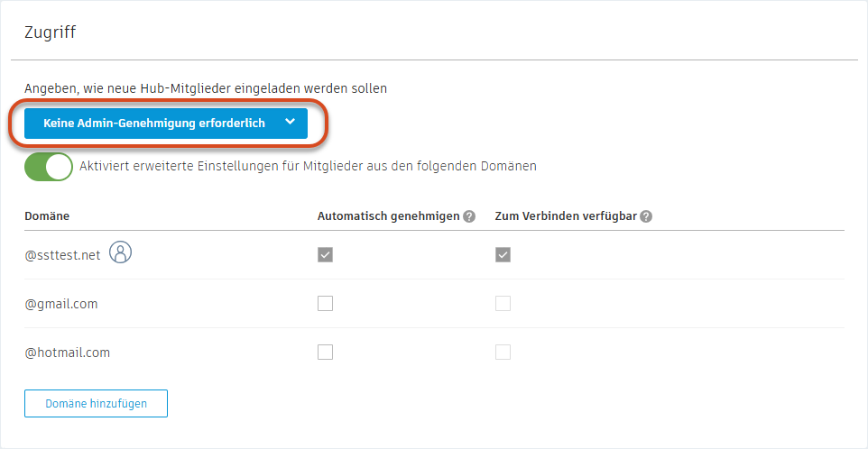868x449 pixels.
Task: Check Automatisch genehmigen for @hotmail.com
Action: [x=325, y=352]
